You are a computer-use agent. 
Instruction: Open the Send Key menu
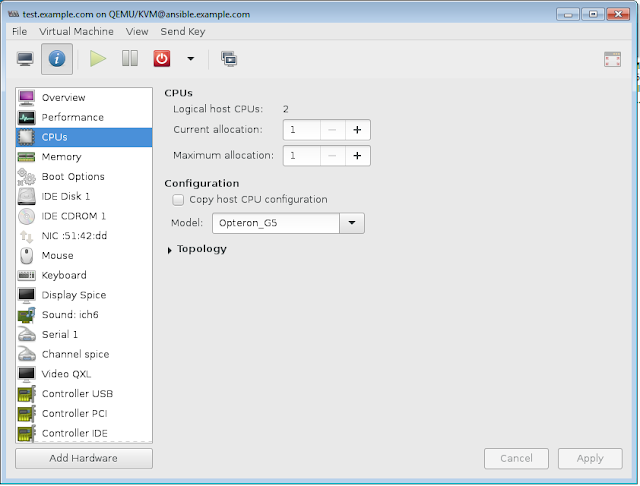(183, 31)
